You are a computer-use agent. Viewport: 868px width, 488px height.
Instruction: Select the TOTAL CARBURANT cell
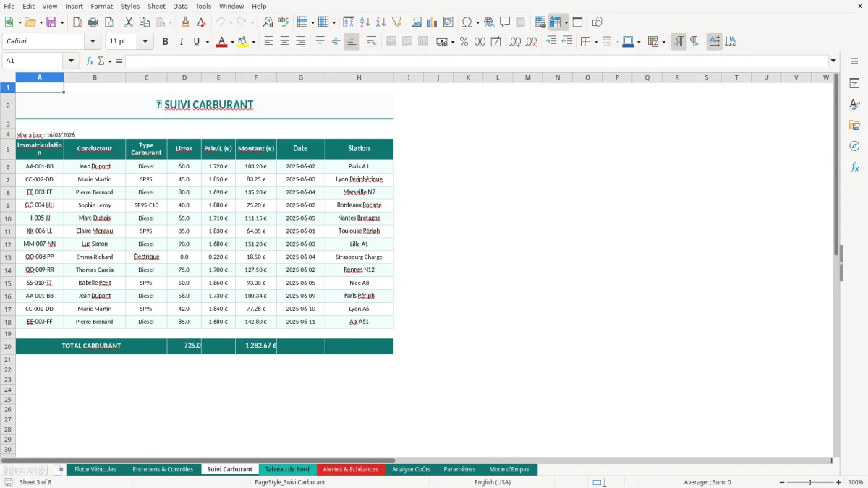coord(91,346)
